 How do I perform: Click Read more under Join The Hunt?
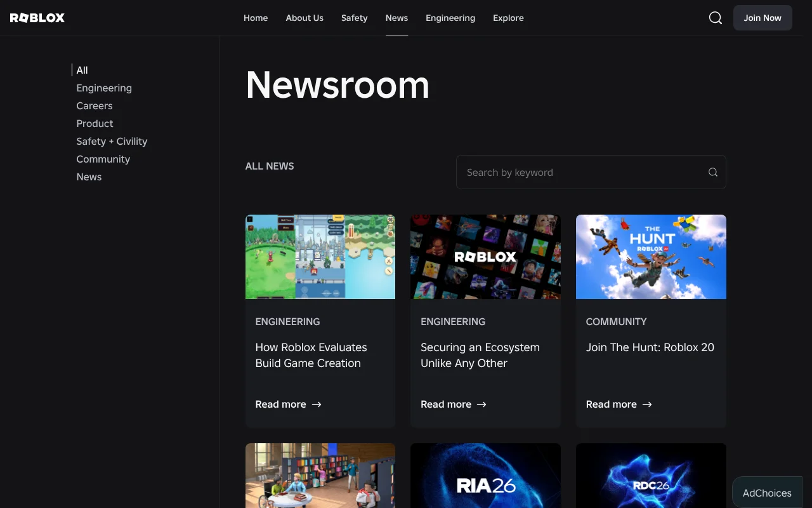point(611,404)
